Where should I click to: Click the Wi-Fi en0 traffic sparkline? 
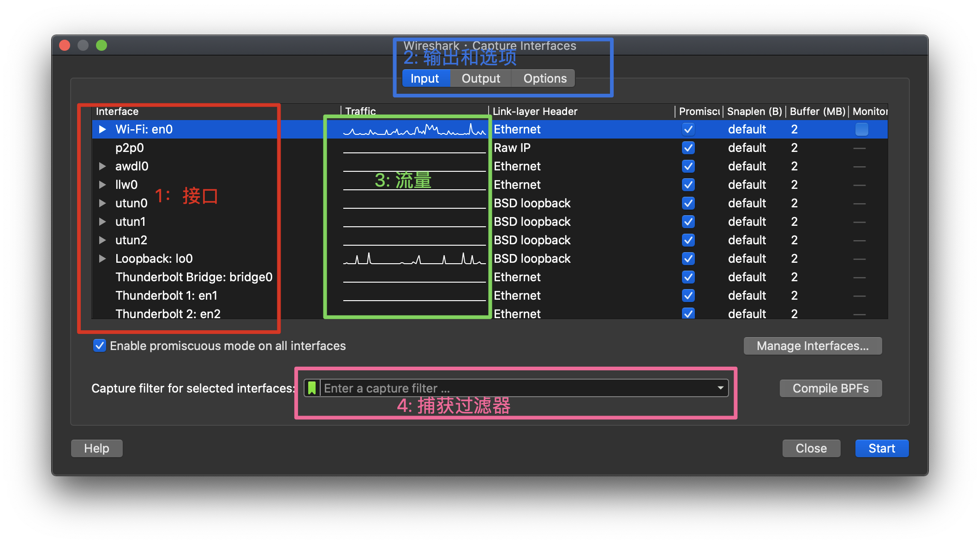414,130
